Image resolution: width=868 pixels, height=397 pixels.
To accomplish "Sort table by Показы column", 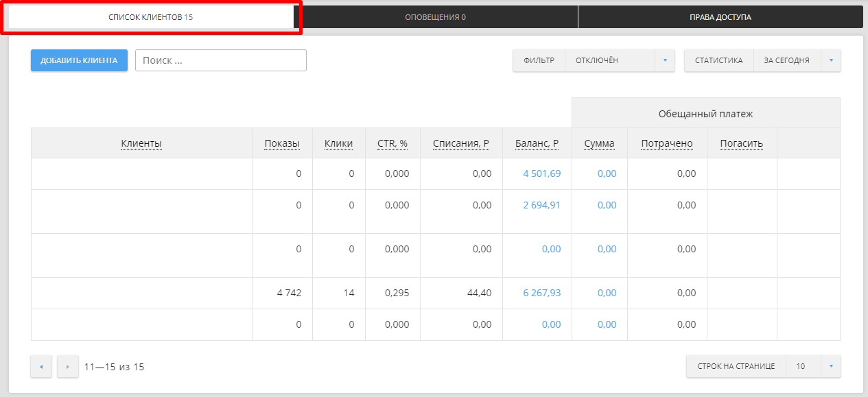I will coord(282,143).
